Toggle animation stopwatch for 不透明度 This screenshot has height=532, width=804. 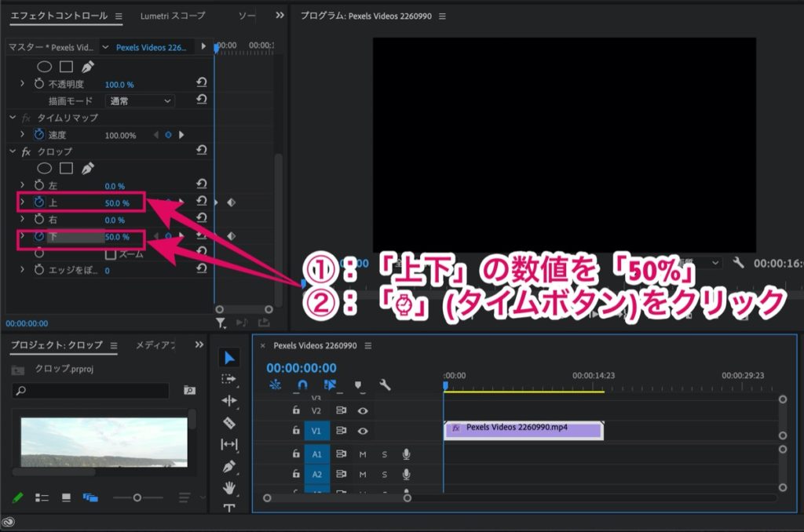click(39, 83)
